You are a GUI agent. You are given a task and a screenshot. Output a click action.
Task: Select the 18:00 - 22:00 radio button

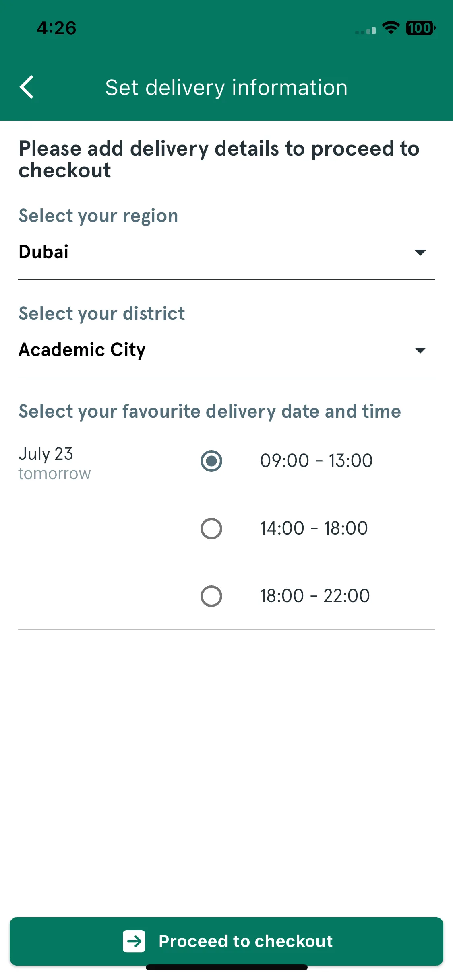pos(211,596)
